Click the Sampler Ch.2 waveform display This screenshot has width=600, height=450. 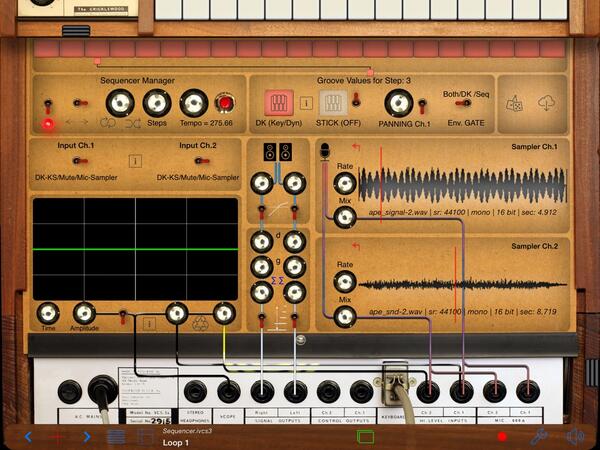[x=463, y=284]
